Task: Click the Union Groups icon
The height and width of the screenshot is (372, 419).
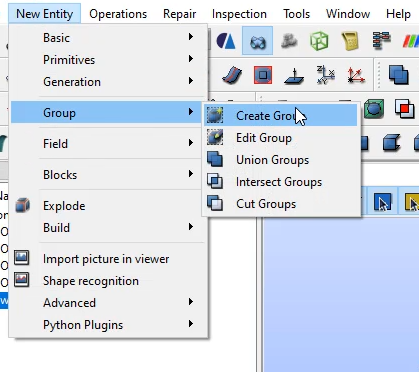Action: 215,159
